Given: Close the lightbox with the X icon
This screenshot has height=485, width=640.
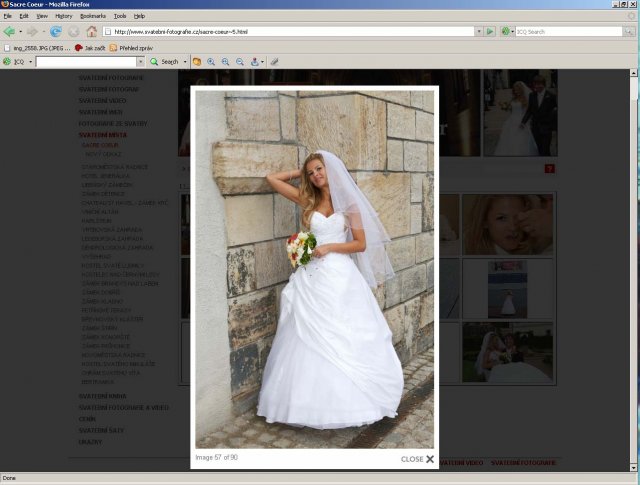Looking at the screenshot, I should 430,459.
